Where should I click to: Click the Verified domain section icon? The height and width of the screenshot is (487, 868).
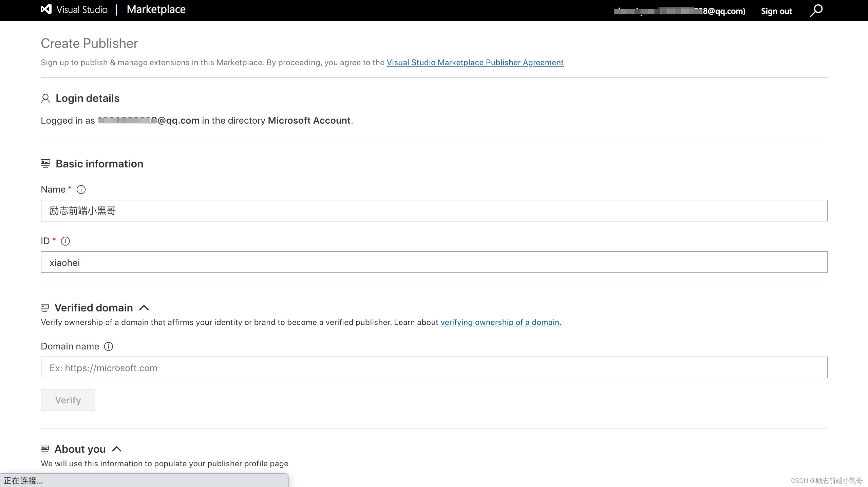point(45,308)
